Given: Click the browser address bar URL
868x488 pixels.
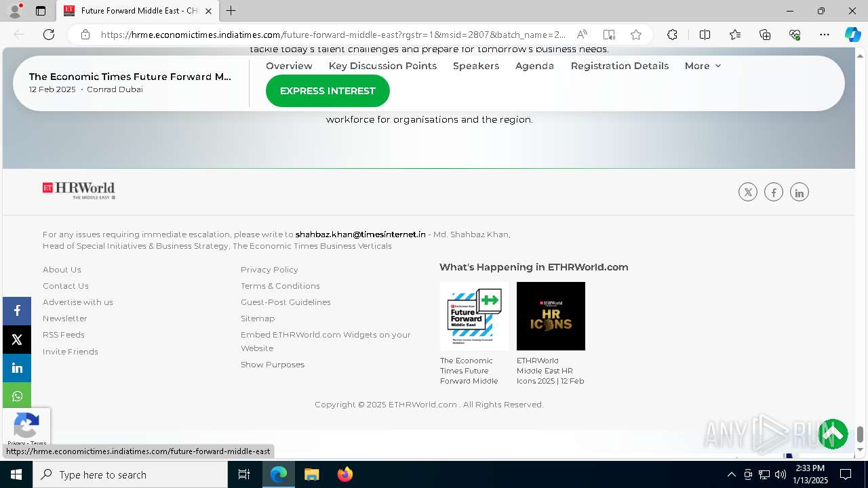Looking at the screenshot, I should pyautogui.click(x=333, y=35).
